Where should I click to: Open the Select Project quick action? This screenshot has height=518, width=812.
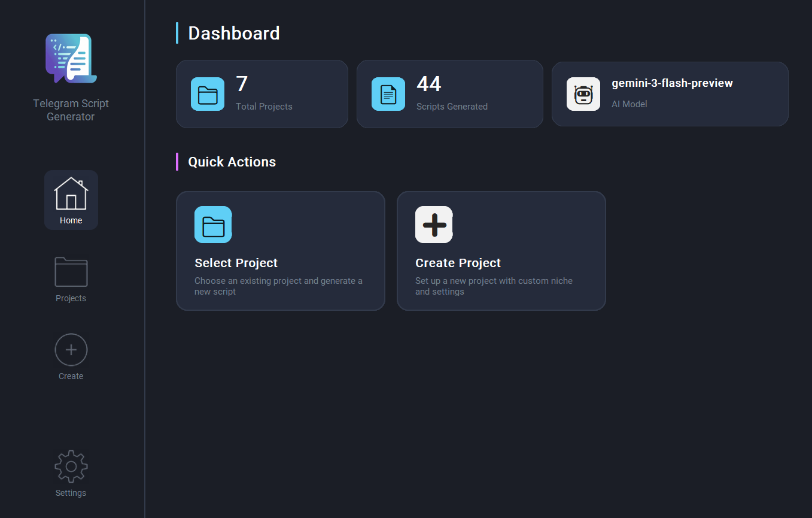[280, 251]
